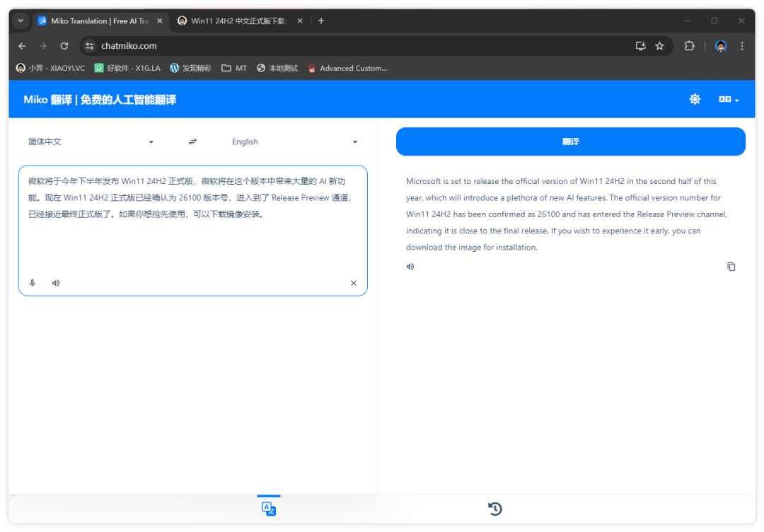764x532 pixels.
Task: Open the Chrome three-dot menu
Action: tap(742, 46)
